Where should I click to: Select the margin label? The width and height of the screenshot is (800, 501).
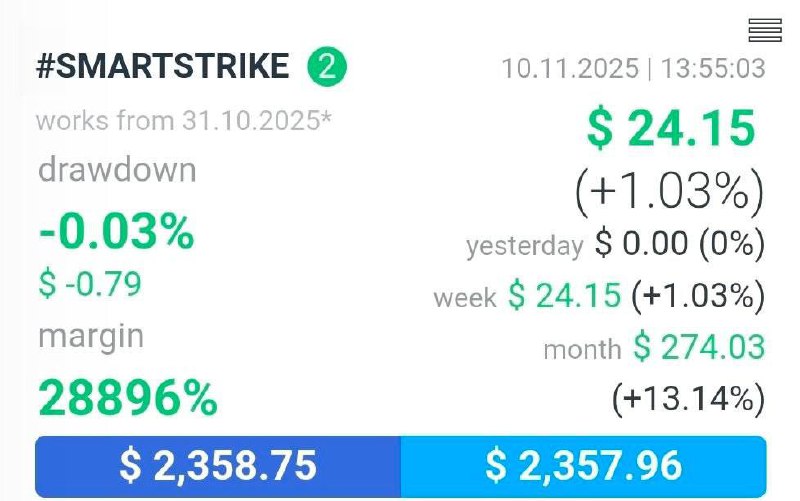pos(91,336)
